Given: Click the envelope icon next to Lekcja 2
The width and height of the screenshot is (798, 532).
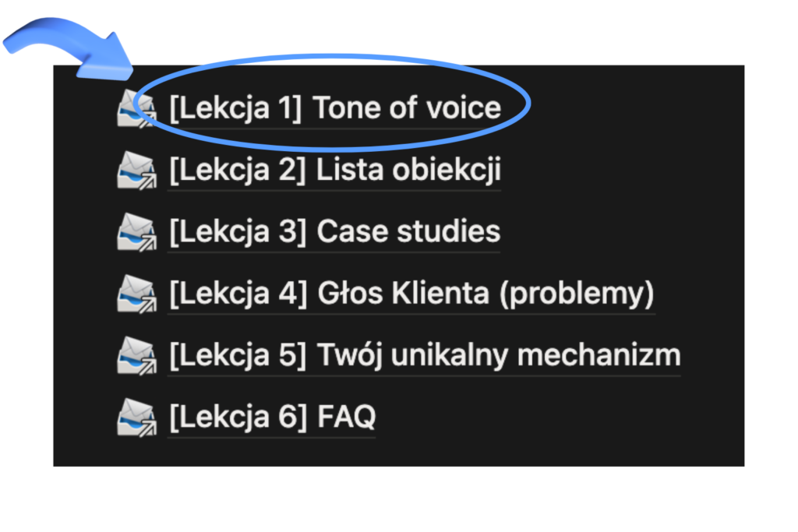Looking at the screenshot, I should pyautogui.click(x=136, y=171).
